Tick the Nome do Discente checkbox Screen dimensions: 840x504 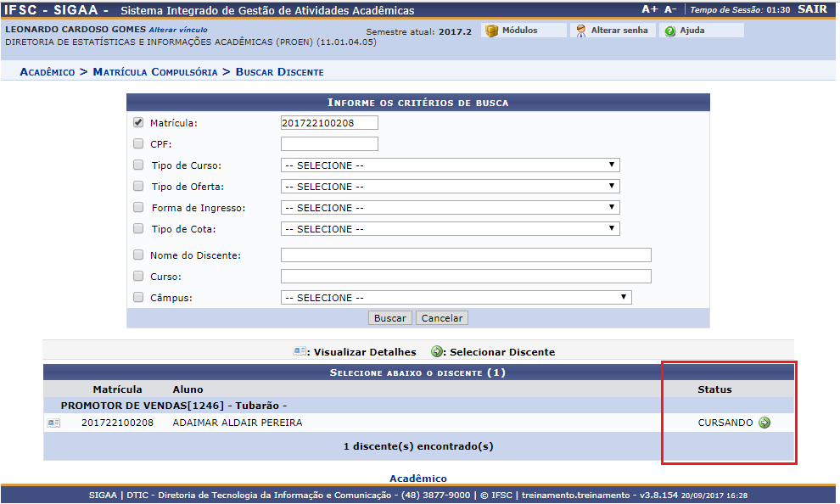[x=138, y=255]
